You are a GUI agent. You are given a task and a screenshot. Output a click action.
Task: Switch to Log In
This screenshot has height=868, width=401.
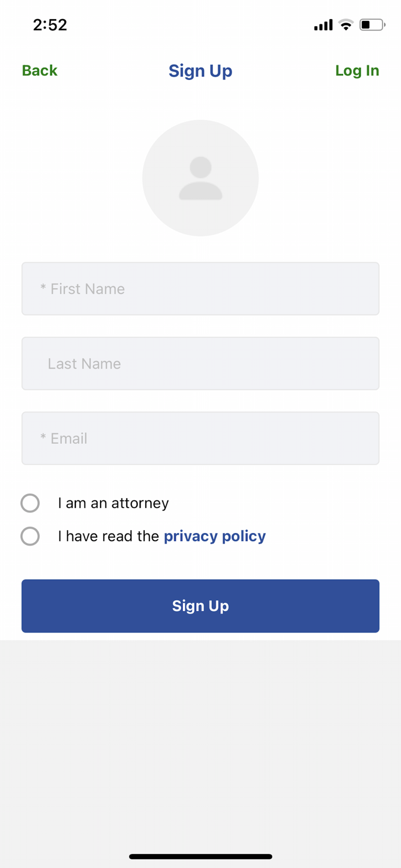[357, 70]
